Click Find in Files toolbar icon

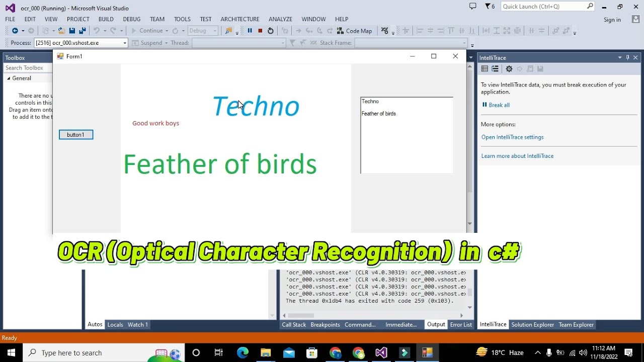click(228, 31)
